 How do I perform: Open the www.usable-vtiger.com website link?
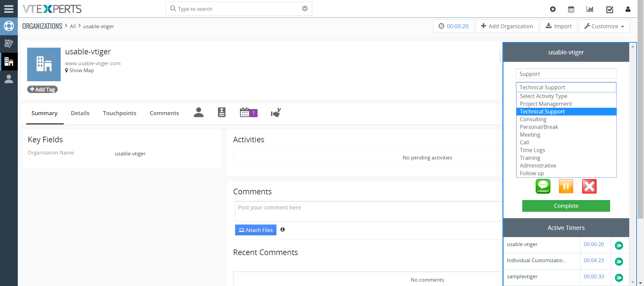[x=93, y=63]
